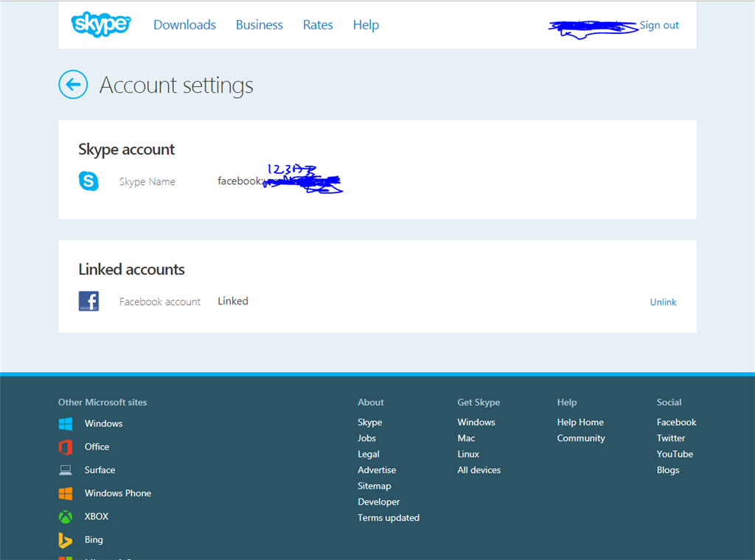Click the Facebook account label text

coord(160,301)
